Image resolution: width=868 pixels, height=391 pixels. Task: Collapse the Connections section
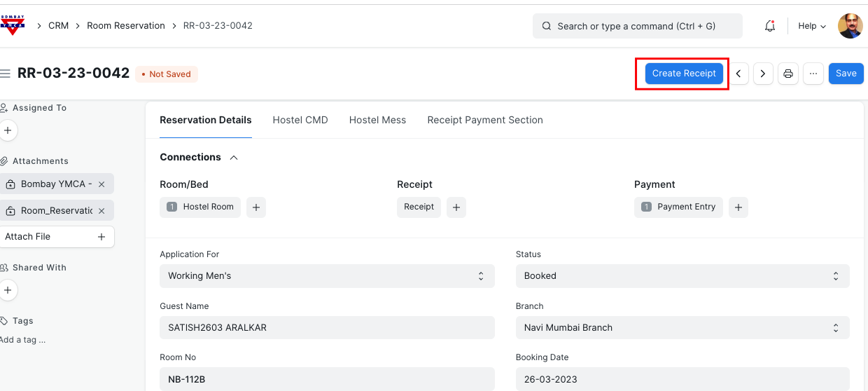coord(234,158)
